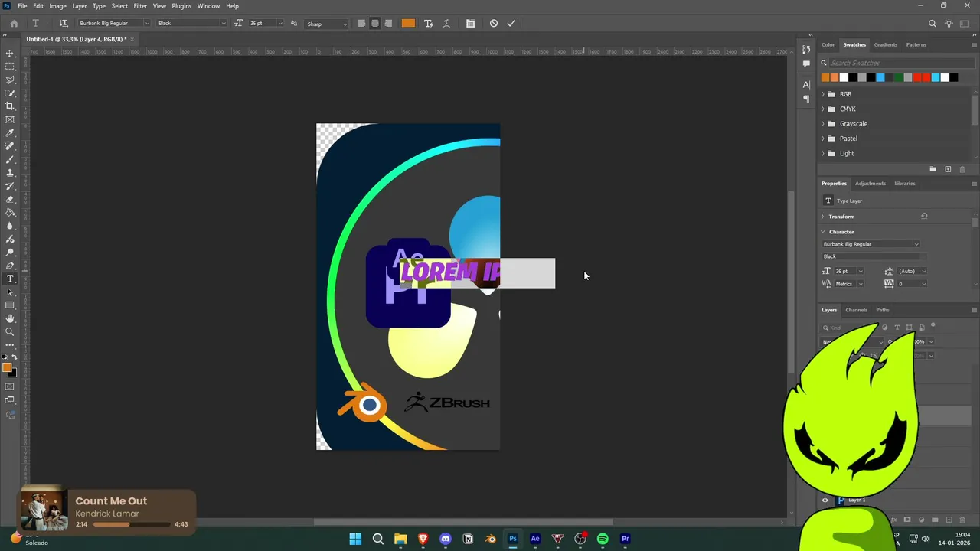Click the text color swatch in options bar
Screen dimensions: 980x551
(408, 23)
